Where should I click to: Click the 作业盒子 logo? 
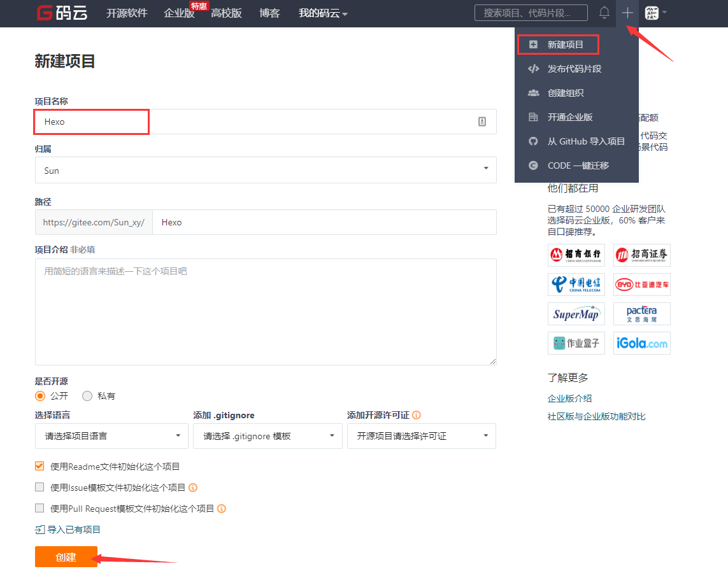pyautogui.click(x=576, y=343)
